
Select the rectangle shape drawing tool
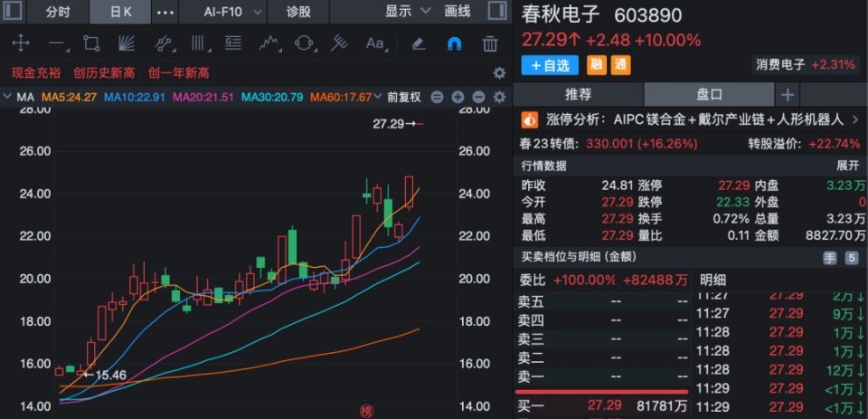coord(92,43)
